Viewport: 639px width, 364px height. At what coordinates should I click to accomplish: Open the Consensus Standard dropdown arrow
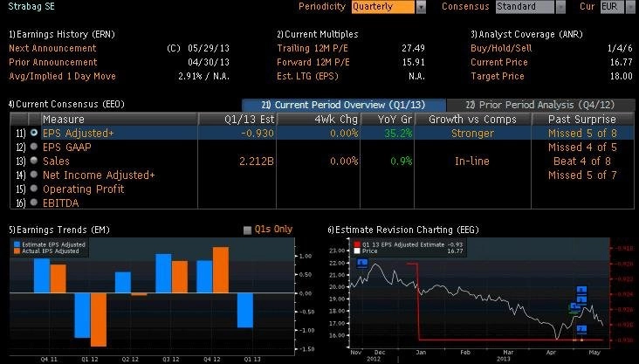[x=560, y=7]
